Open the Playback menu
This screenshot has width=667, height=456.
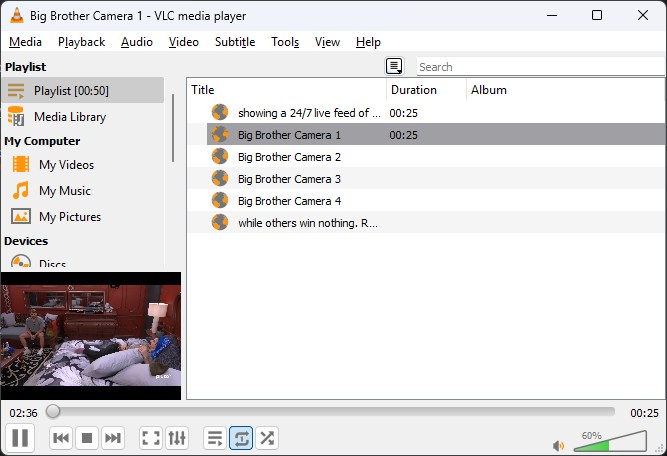point(82,42)
